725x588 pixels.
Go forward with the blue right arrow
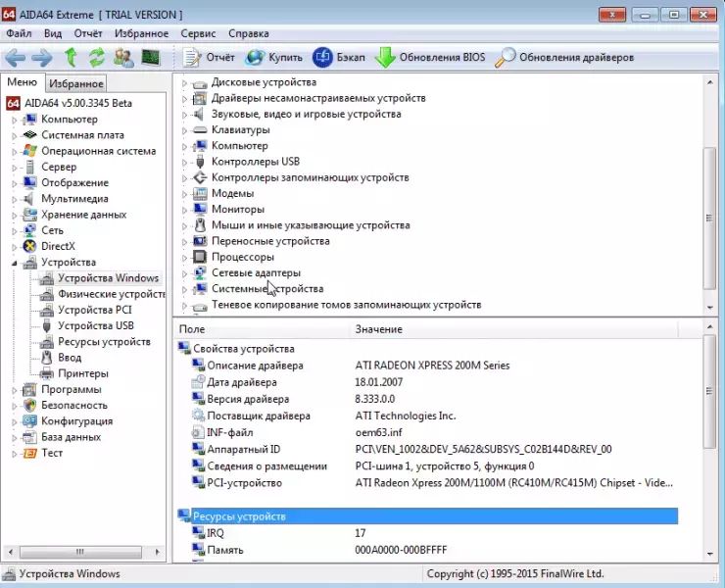coord(42,58)
